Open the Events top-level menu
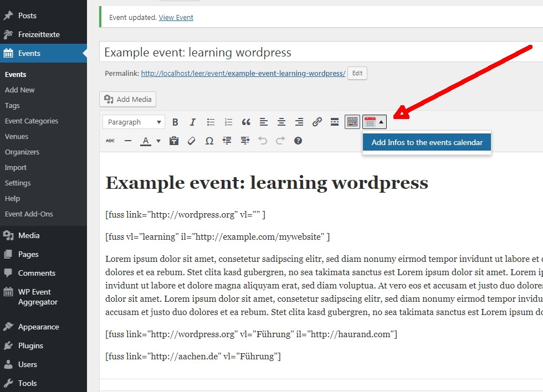This screenshot has width=543, height=392. click(x=43, y=53)
